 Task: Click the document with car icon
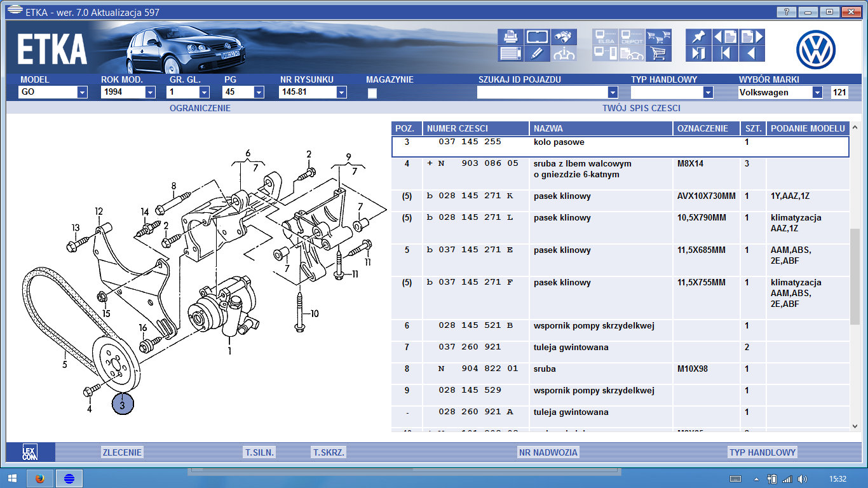click(x=632, y=53)
